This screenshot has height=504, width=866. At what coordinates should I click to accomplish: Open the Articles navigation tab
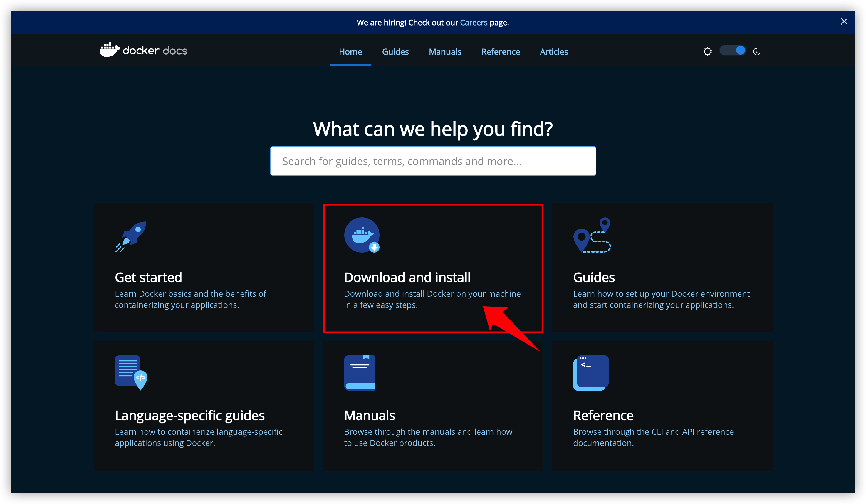click(554, 52)
